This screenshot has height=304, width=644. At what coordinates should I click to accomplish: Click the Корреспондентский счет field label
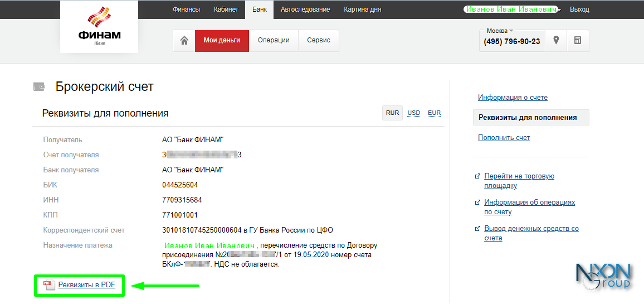84,230
